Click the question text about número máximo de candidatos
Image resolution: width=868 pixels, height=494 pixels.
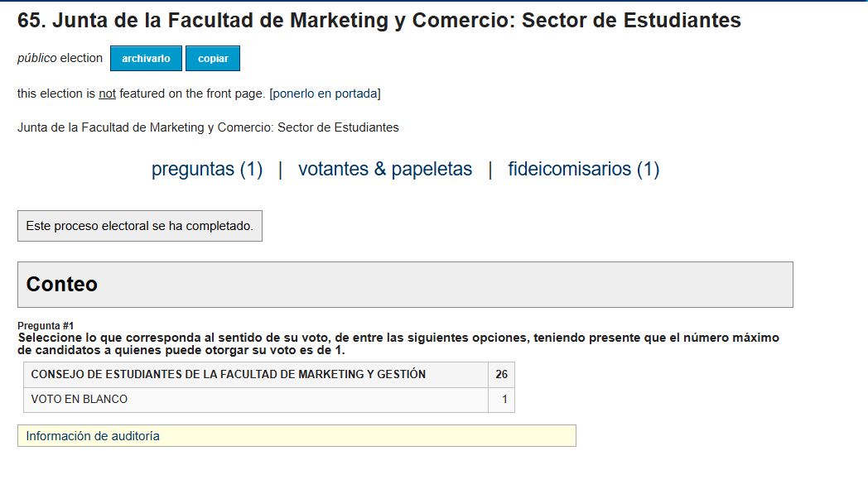pyautogui.click(x=398, y=343)
